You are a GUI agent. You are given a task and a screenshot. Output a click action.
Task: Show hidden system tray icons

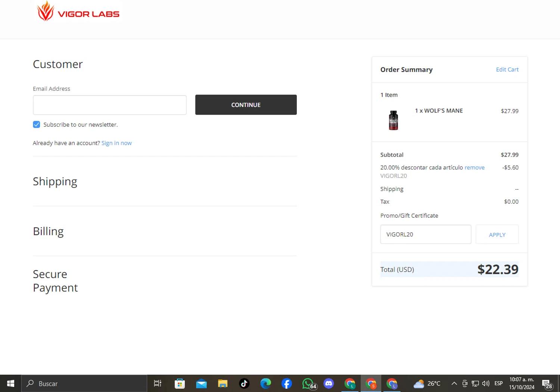pos(454,383)
